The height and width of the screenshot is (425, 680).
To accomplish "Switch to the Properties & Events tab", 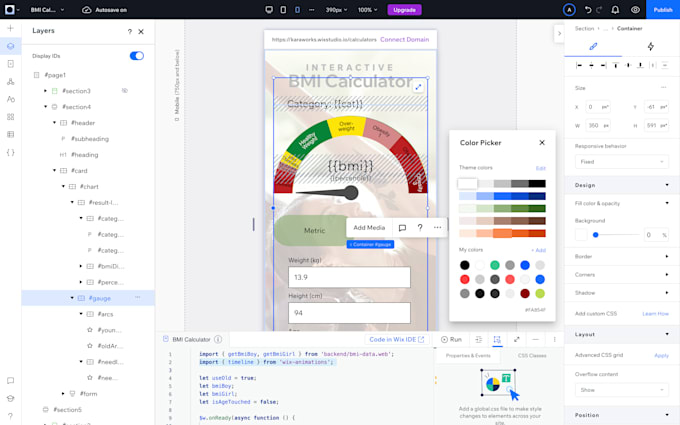I will click(x=468, y=356).
